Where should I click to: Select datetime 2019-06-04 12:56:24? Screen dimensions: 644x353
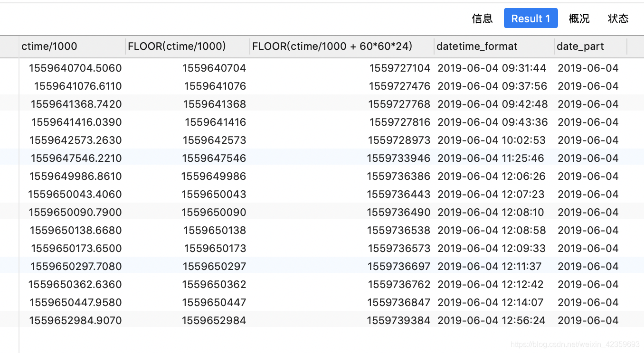coord(492,320)
